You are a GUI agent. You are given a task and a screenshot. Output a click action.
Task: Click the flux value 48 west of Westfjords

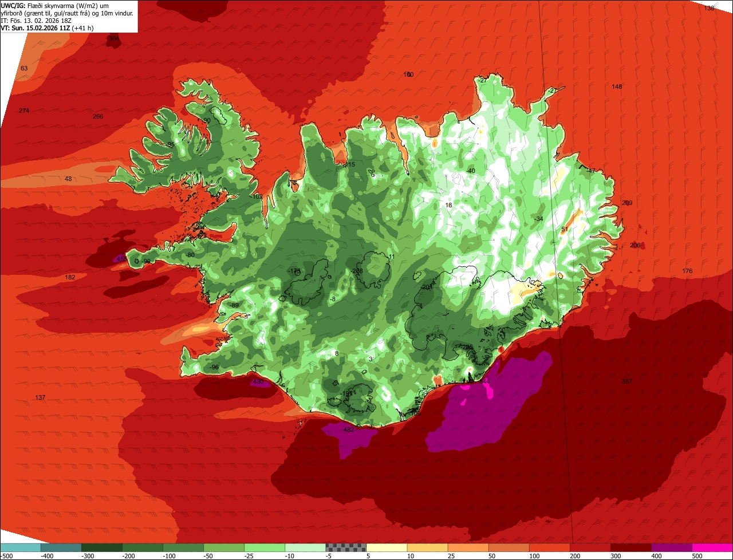(68, 179)
